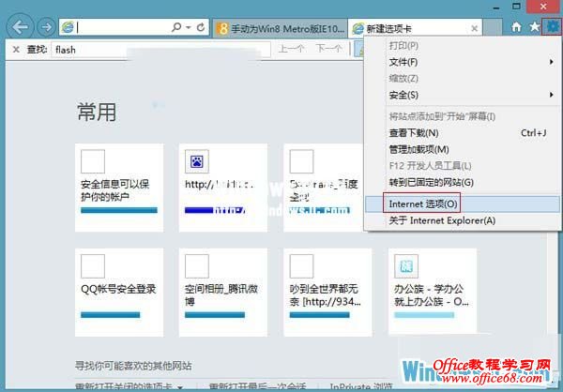The image size is (563, 392).
Task: Open the 空间相册_腾讯微博 tile
Action: [x=223, y=293]
